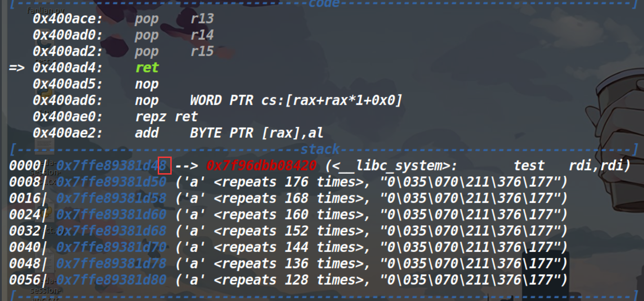Click the address 0x400ad2
The width and height of the screenshot is (644, 301).
coord(68,51)
